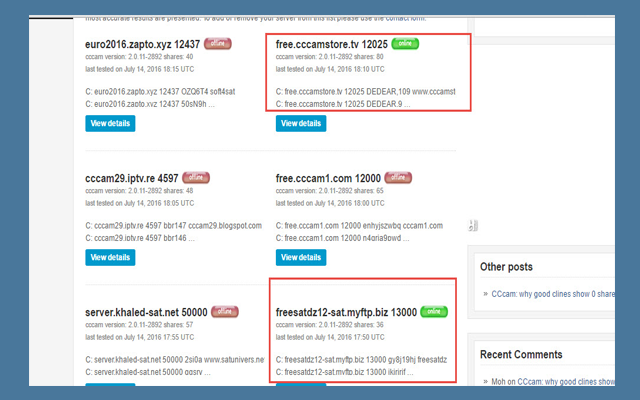Click 'last tested on July 14, 2016 18:10 UTC'
The image size is (640, 400).
pos(330,69)
